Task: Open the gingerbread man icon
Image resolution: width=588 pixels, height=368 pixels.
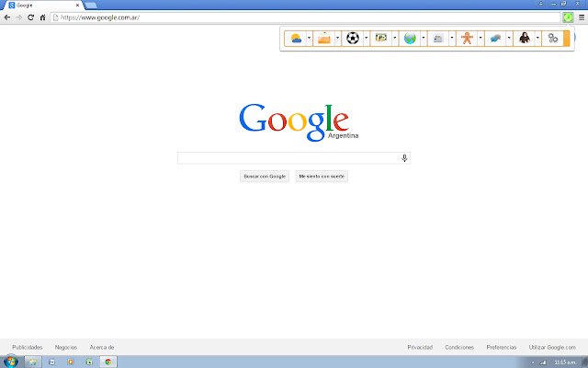Action: click(x=467, y=39)
